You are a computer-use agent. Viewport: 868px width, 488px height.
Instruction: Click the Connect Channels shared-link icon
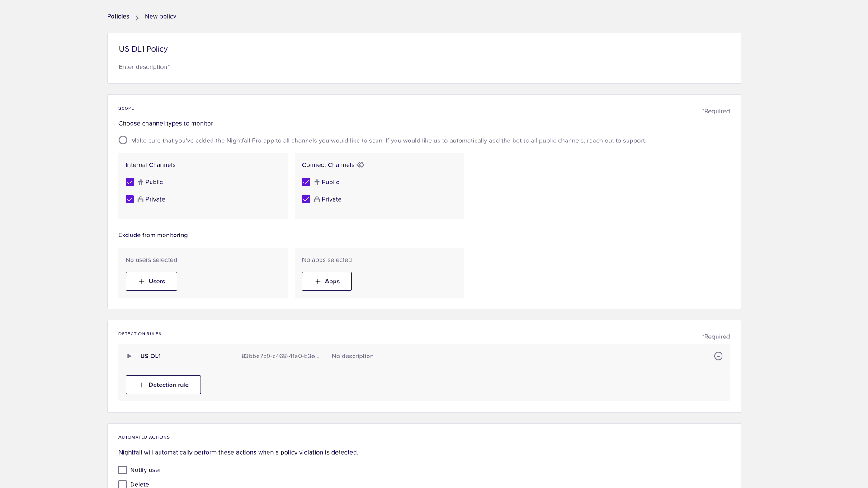point(360,165)
